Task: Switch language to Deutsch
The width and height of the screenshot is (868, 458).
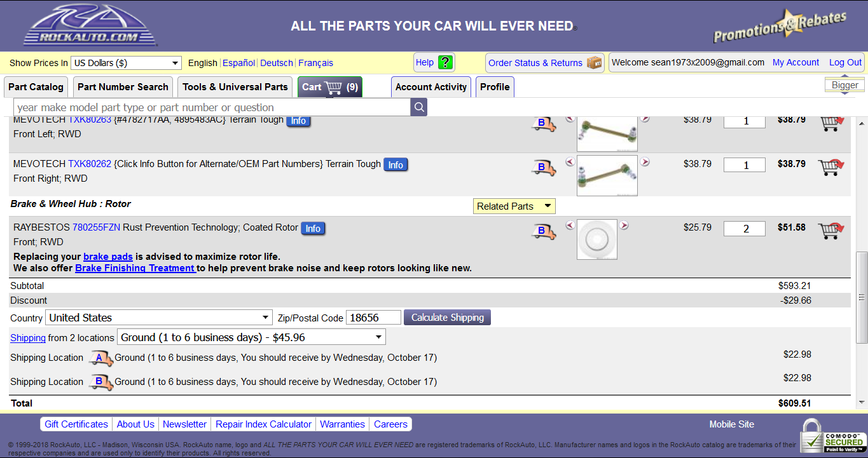Action: click(x=277, y=63)
